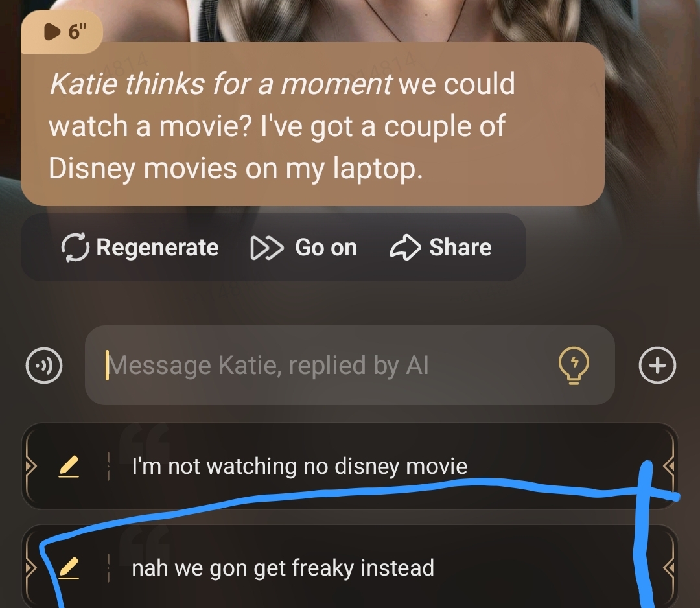Open the plus attachments button
700x608 pixels.
point(657,365)
